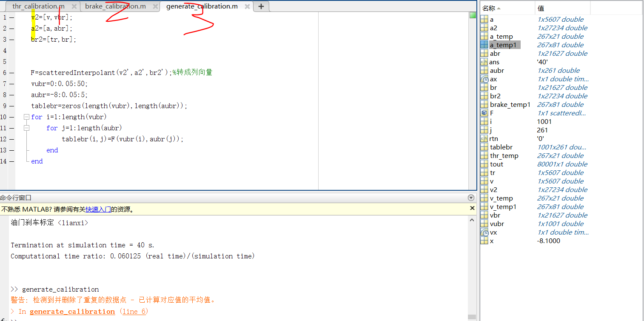Click the -8.1000 value of x
This screenshot has width=644, height=321.
[549, 241]
